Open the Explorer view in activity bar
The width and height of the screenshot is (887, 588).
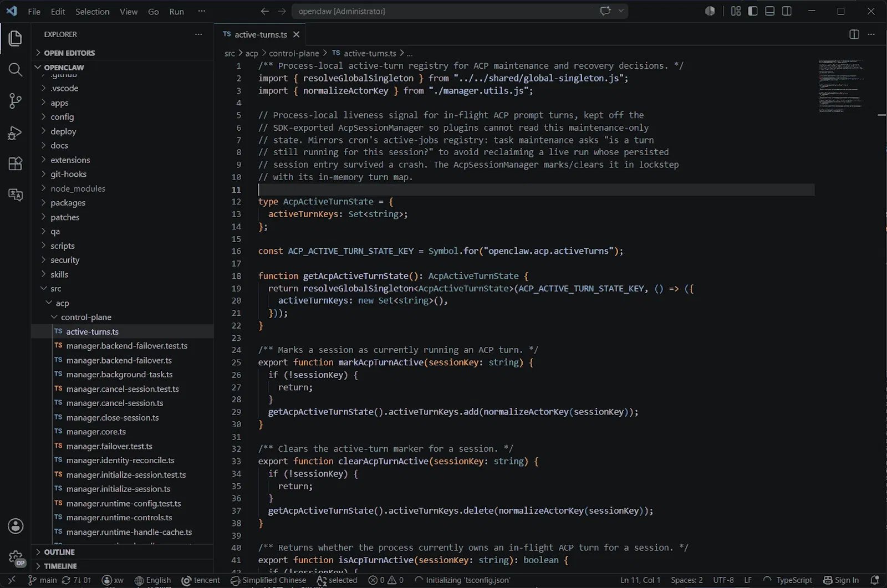[x=16, y=38]
